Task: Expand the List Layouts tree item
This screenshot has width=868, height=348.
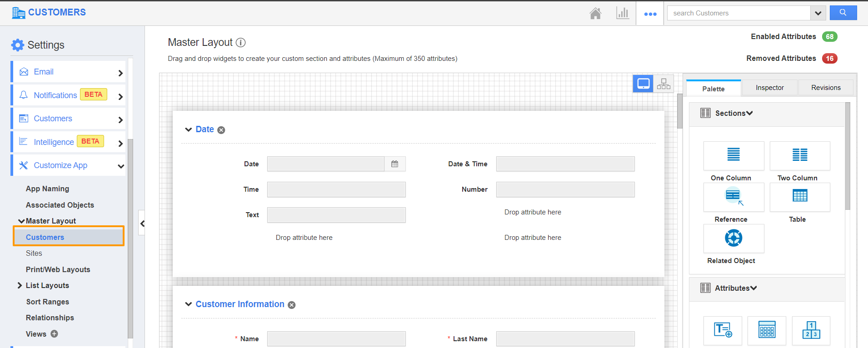Action: [20, 285]
